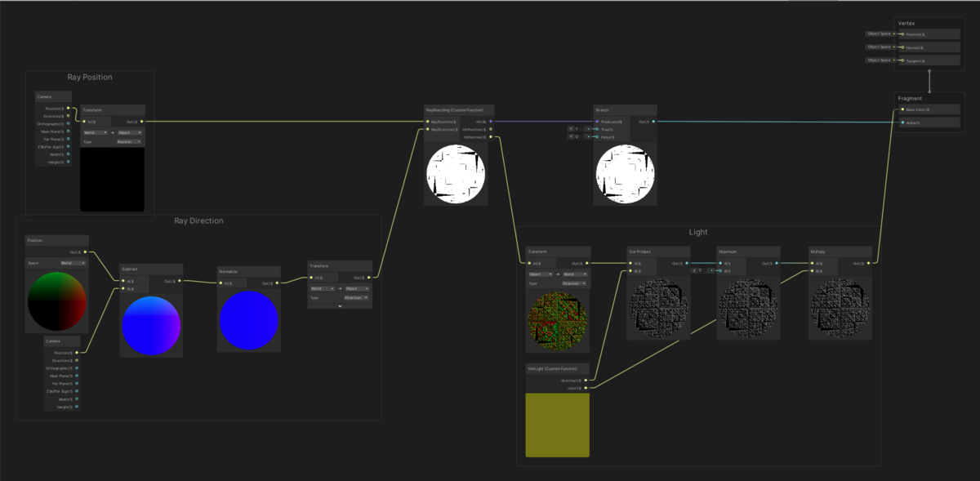
Task: Open the Type dropdown set to Position
Action: (128, 141)
